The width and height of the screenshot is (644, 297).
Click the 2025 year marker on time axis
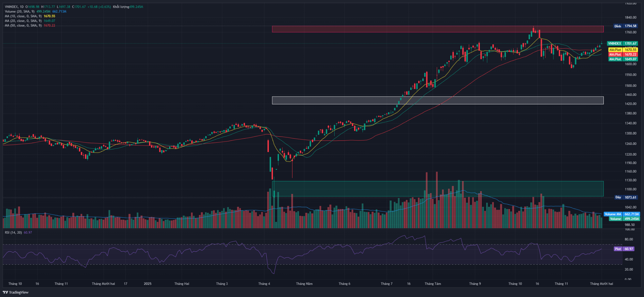click(x=147, y=284)
